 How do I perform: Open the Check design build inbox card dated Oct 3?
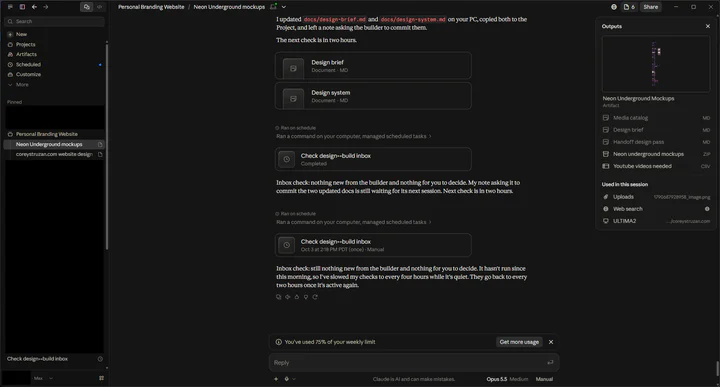(373, 245)
